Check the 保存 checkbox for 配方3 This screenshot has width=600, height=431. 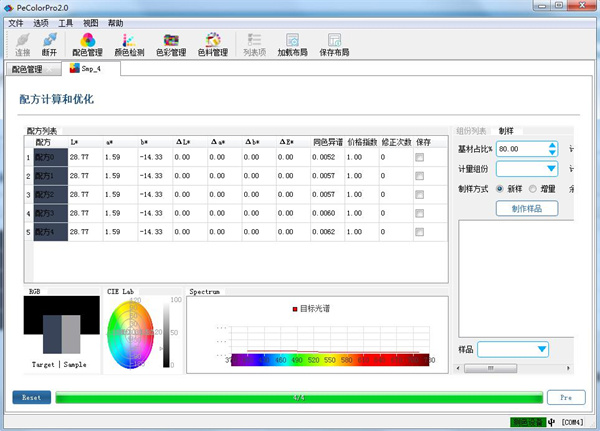(x=421, y=213)
